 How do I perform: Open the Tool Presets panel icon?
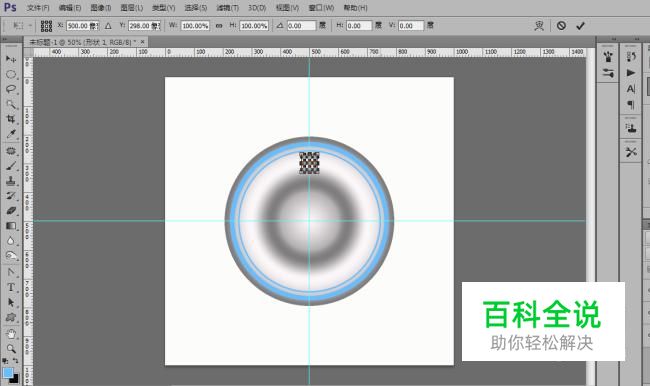click(631, 152)
